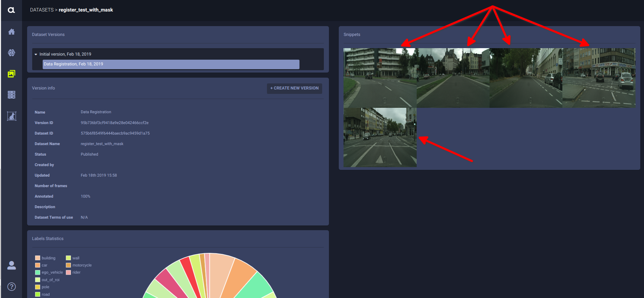The image size is (644, 298).
Task: Select the highlighted datasets images icon
Action: tap(12, 74)
